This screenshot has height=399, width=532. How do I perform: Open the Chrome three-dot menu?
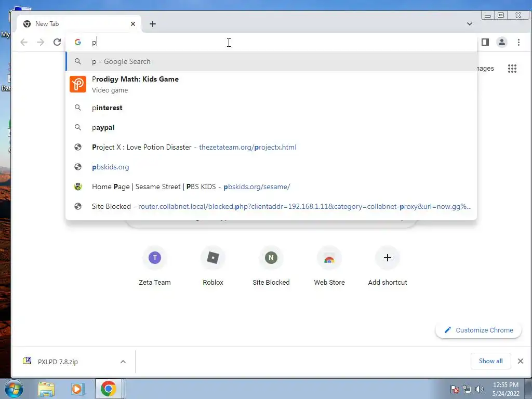[x=518, y=42]
